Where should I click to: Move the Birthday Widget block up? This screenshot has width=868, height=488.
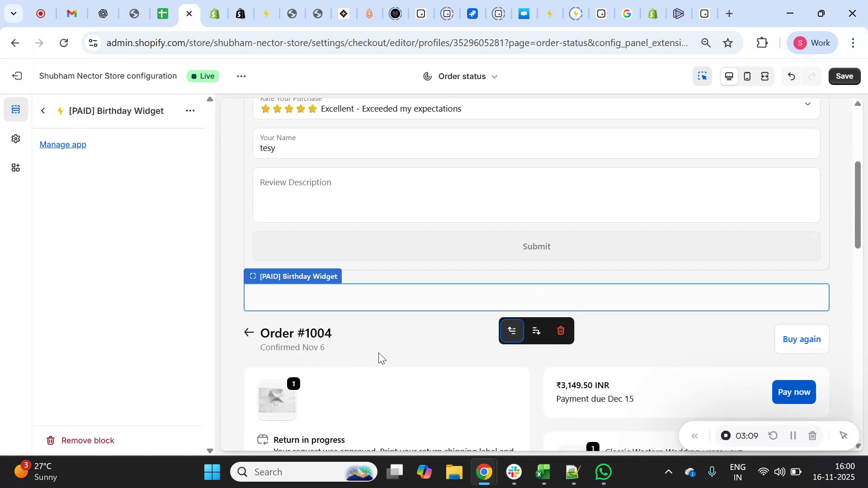coord(512,330)
